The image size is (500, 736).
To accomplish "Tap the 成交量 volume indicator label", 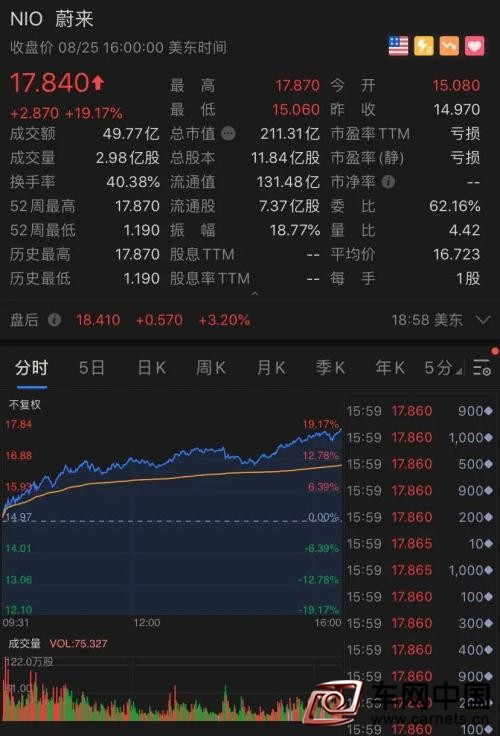I will 24,644.
